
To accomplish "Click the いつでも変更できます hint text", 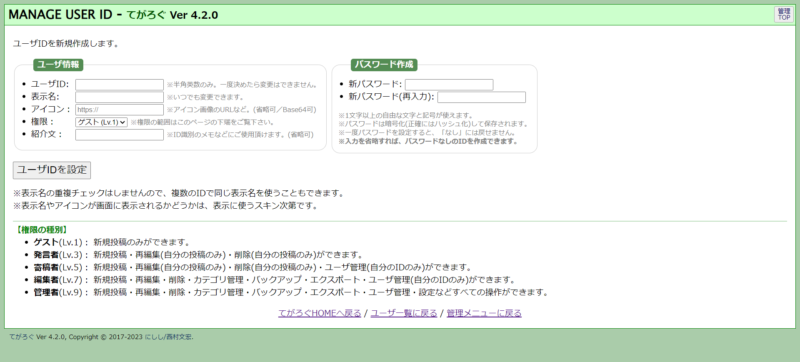I will point(205,97).
